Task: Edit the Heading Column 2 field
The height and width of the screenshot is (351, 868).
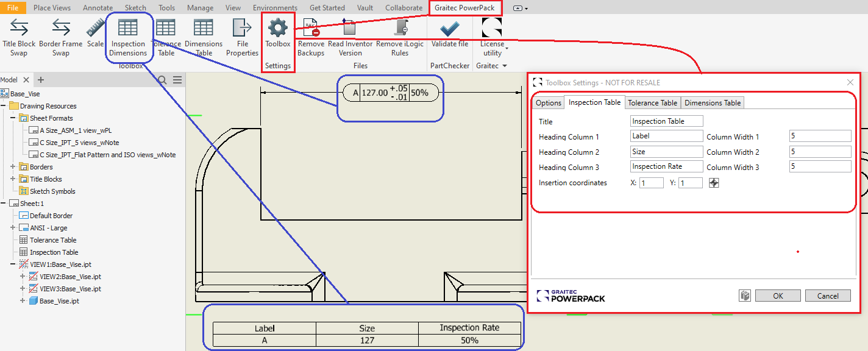Action: coord(667,152)
